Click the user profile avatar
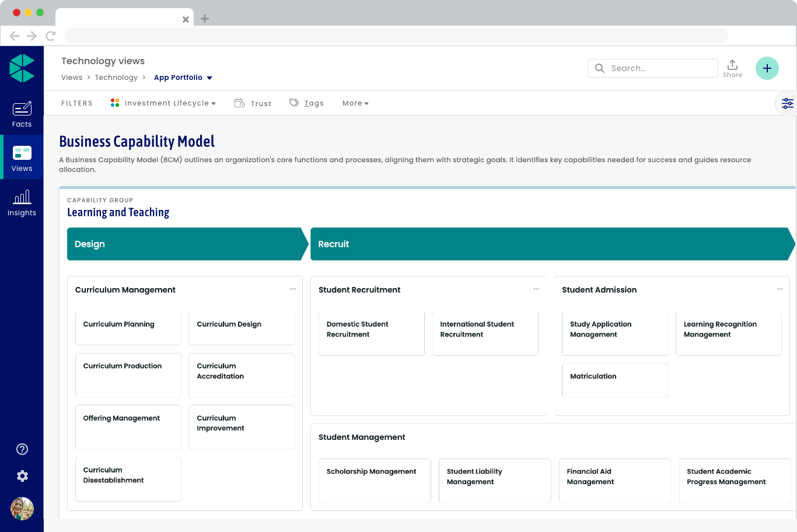The height and width of the screenshot is (532, 797). (22, 509)
